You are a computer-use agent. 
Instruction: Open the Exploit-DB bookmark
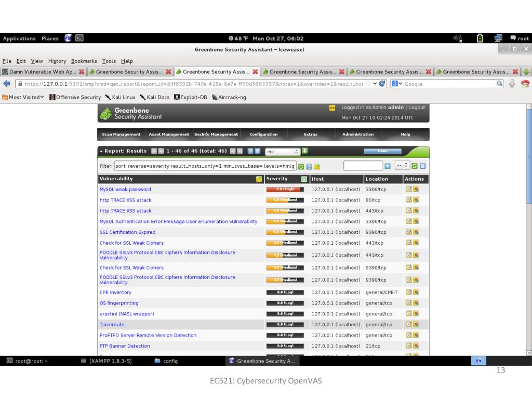click(190, 97)
